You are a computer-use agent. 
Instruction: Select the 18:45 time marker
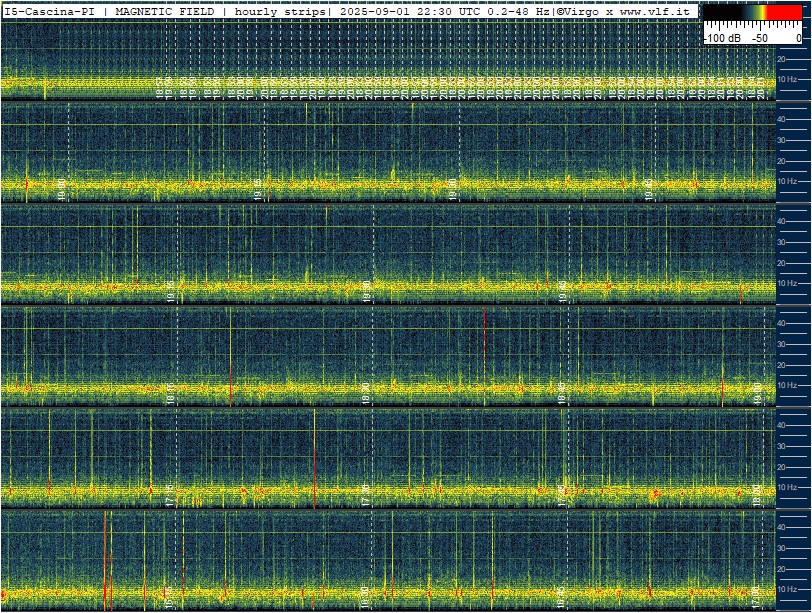(x=561, y=393)
